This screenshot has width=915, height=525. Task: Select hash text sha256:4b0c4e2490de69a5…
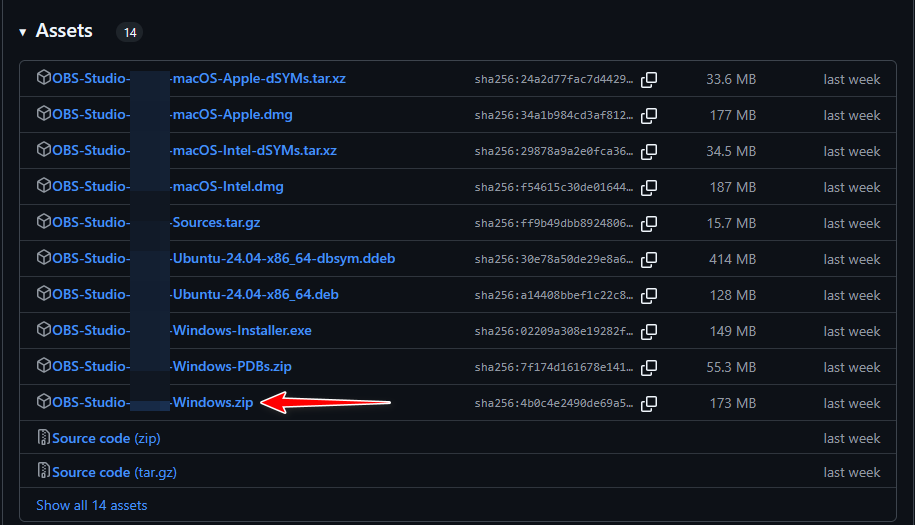[x=554, y=403]
